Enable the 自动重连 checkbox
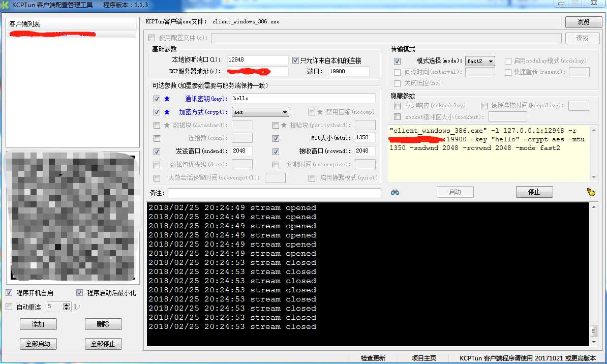Screen dimensions: 607x364 click(x=9, y=307)
